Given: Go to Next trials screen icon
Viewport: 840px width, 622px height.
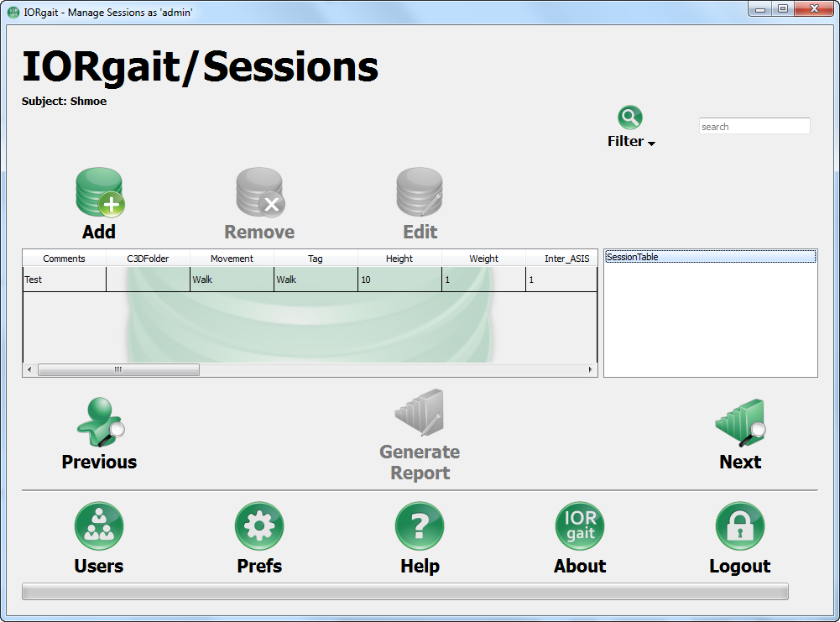Looking at the screenshot, I should [740, 423].
